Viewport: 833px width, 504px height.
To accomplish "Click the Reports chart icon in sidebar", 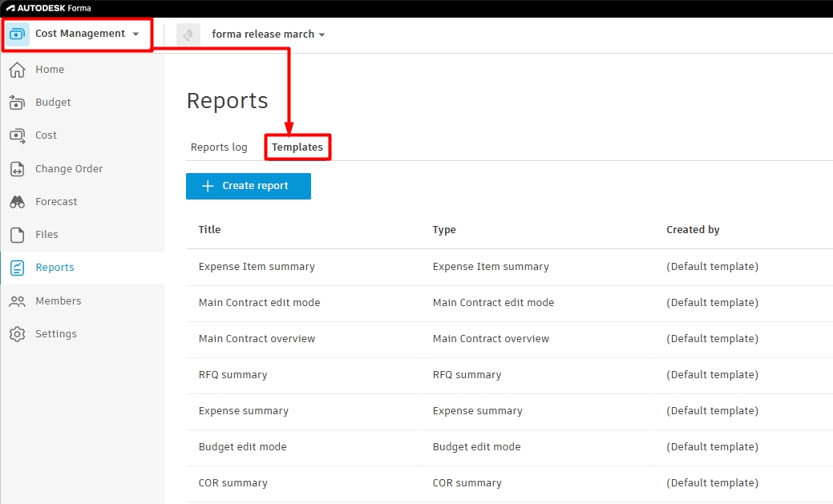I will click(17, 268).
